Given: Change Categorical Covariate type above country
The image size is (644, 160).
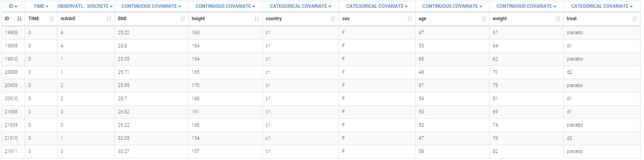Looking at the screenshot, I should [301, 6].
